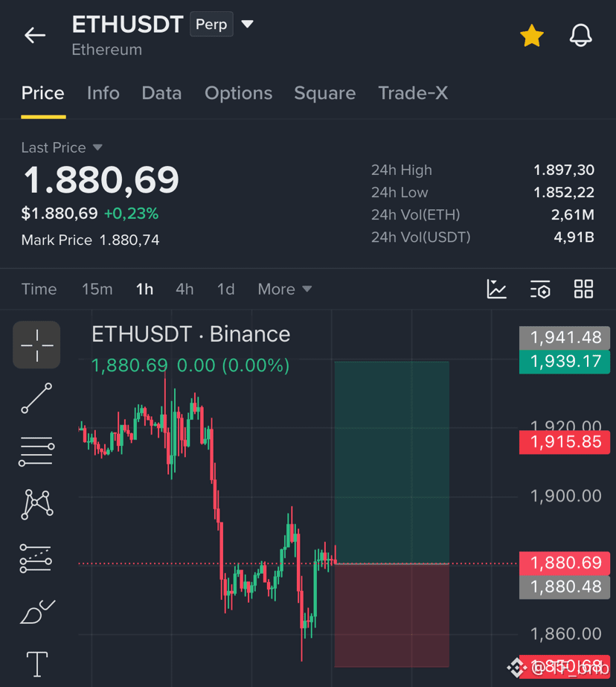
Task: Click the 1,939.17 green price label
Action: (565, 362)
